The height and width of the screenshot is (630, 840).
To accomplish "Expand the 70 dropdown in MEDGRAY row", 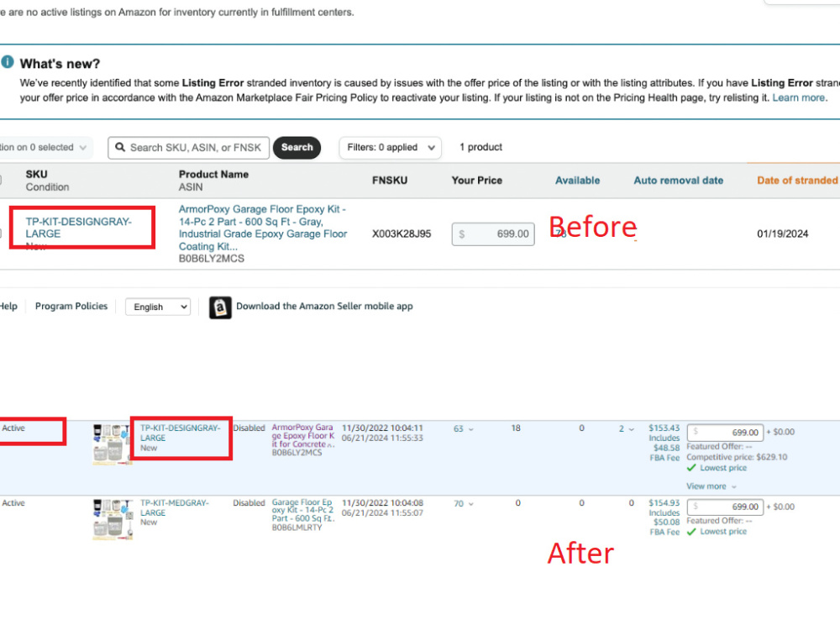I will click(x=464, y=504).
